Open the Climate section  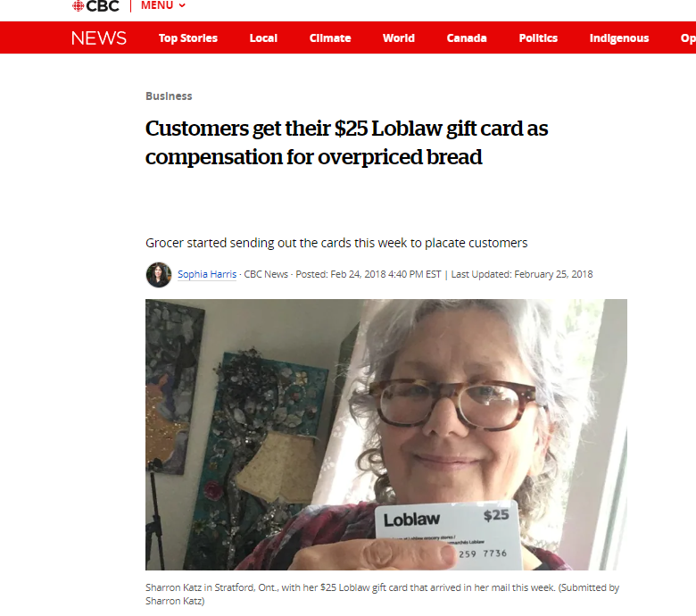(330, 38)
